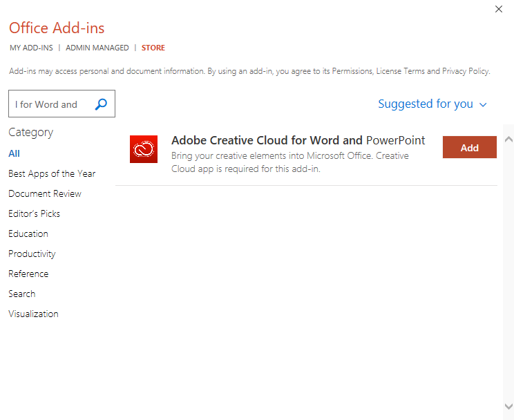This screenshot has width=514, height=420.
Task: Open Adobe Creative Cloud for Word title link
Action: click(x=298, y=140)
